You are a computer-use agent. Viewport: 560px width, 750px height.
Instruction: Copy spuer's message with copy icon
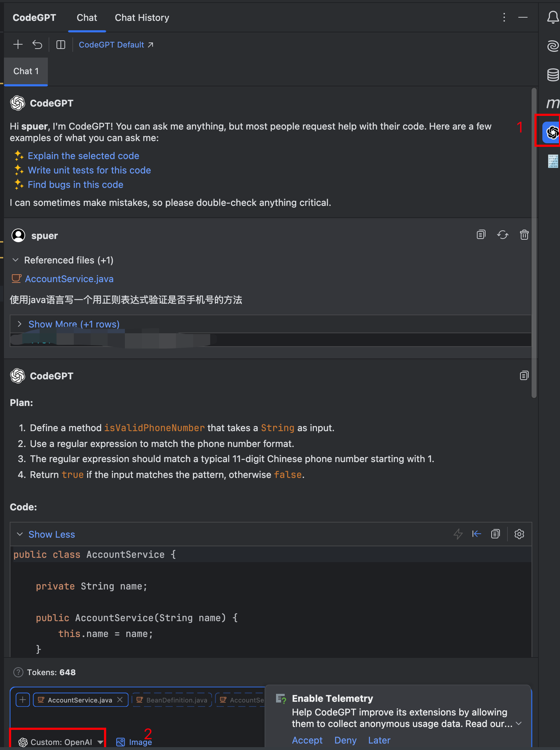[481, 235]
